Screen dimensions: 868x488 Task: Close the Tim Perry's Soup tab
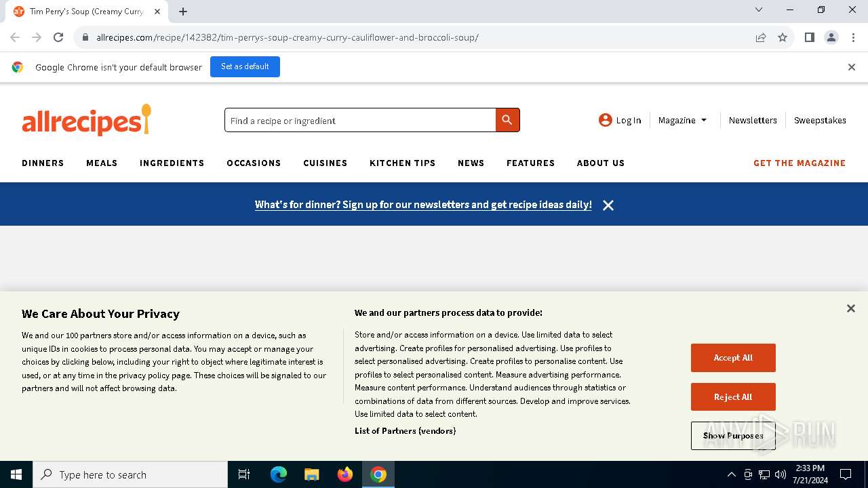[x=157, y=12]
